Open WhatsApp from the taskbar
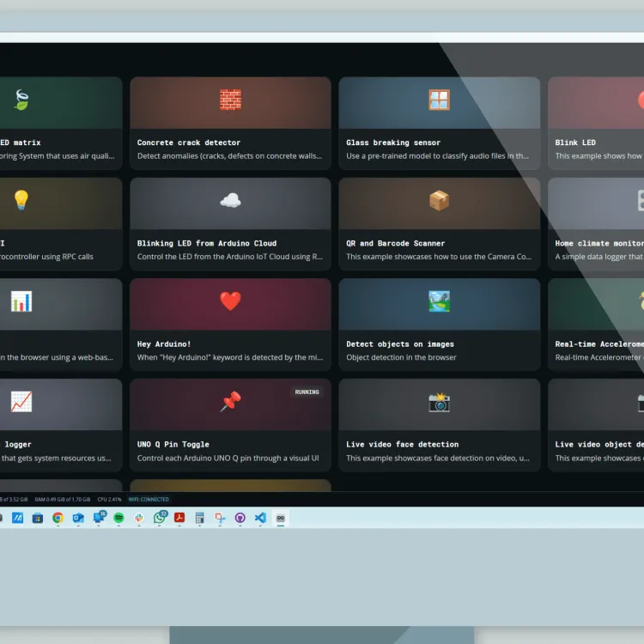 pos(160,517)
